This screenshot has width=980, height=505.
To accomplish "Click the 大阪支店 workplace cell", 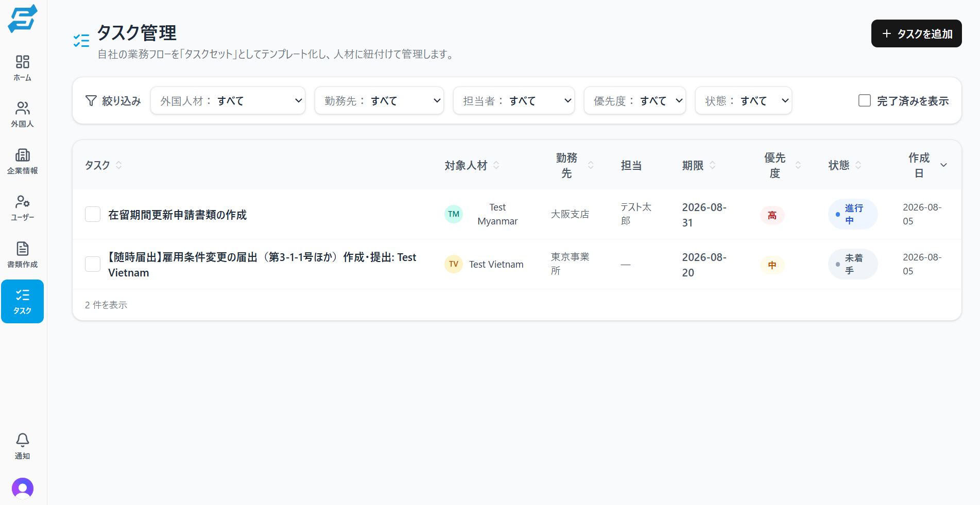I will point(570,214).
